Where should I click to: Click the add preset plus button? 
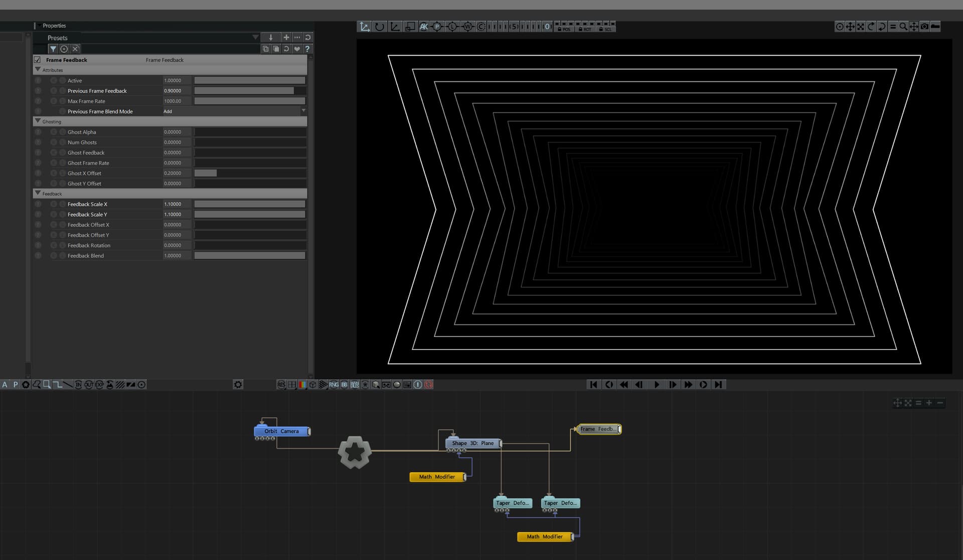tap(286, 37)
